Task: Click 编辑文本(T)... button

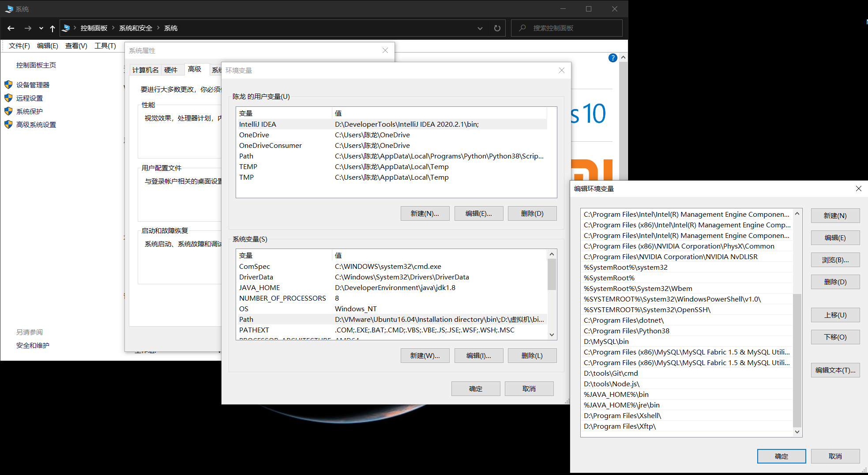Action: [x=835, y=370]
